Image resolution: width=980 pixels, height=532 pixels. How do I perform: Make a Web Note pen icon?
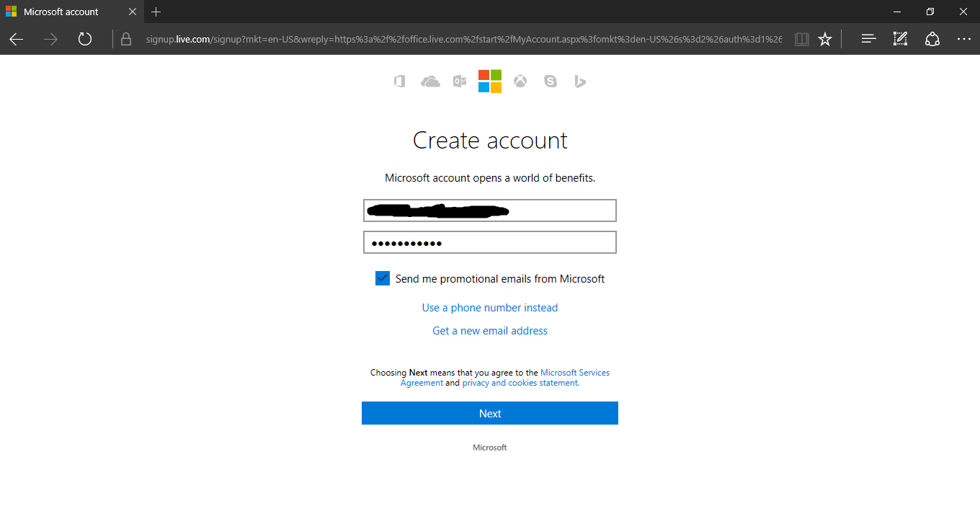tap(900, 39)
